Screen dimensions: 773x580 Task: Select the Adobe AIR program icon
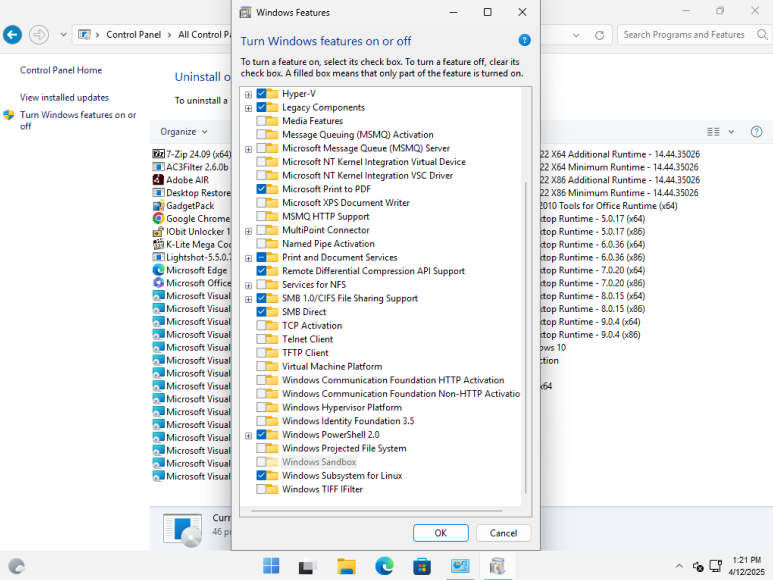coord(158,180)
